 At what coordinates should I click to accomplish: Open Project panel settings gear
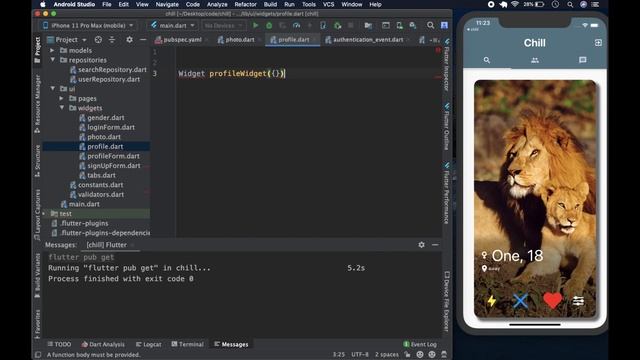129,40
